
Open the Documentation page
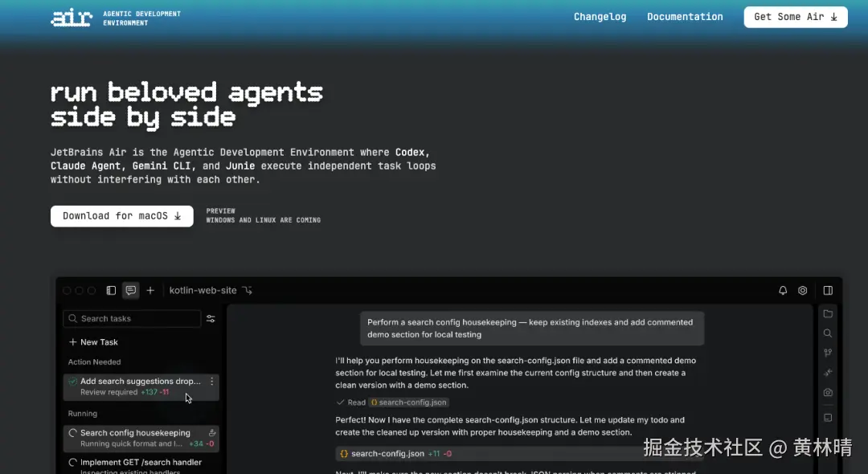click(x=685, y=17)
